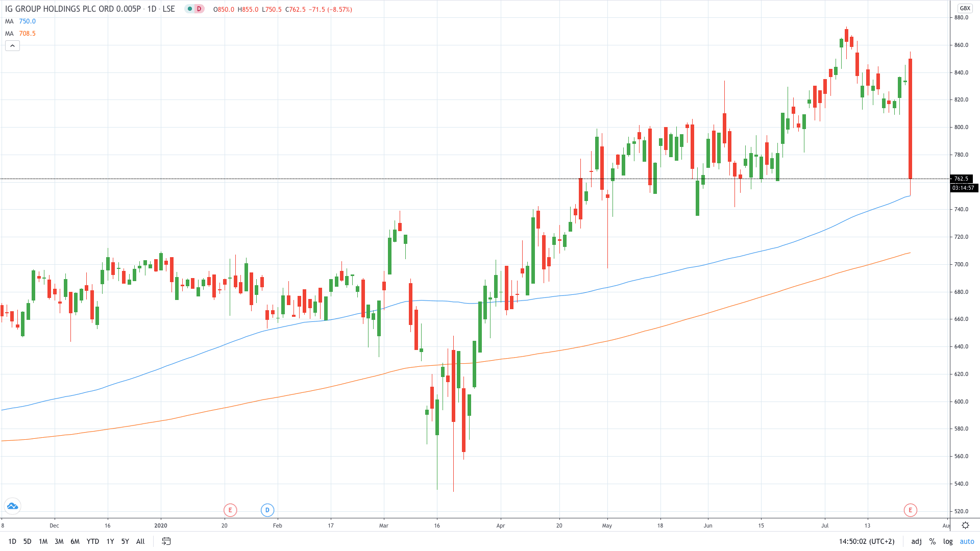
Task: Collapse the indicator legend chevron
Action: [12, 46]
